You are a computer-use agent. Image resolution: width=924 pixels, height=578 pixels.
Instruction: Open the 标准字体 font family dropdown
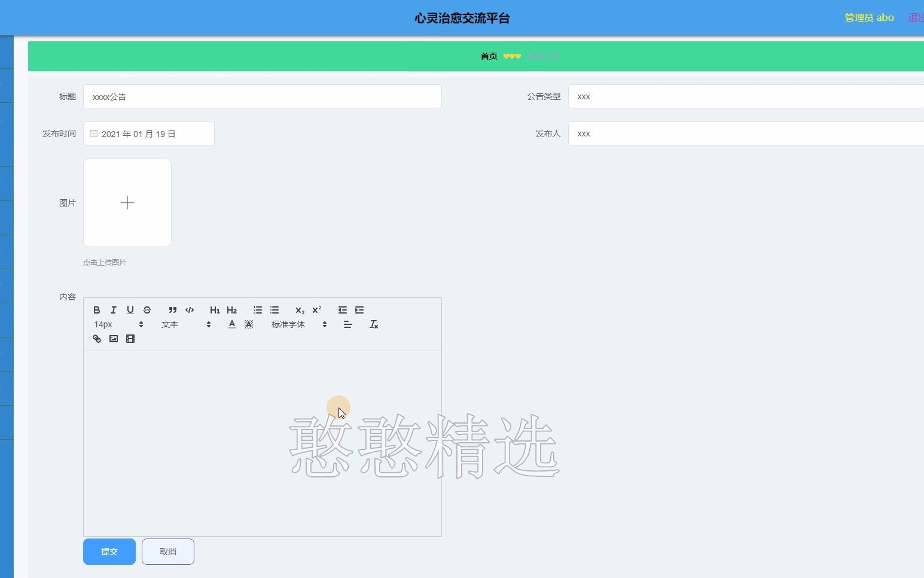click(299, 324)
